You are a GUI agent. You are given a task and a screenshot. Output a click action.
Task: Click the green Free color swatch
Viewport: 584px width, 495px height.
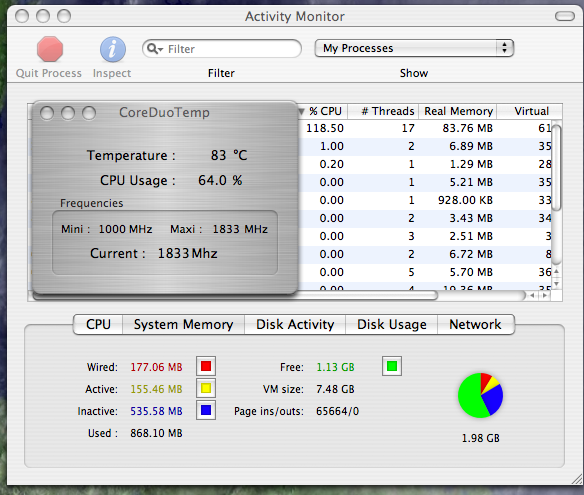tap(392, 366)
